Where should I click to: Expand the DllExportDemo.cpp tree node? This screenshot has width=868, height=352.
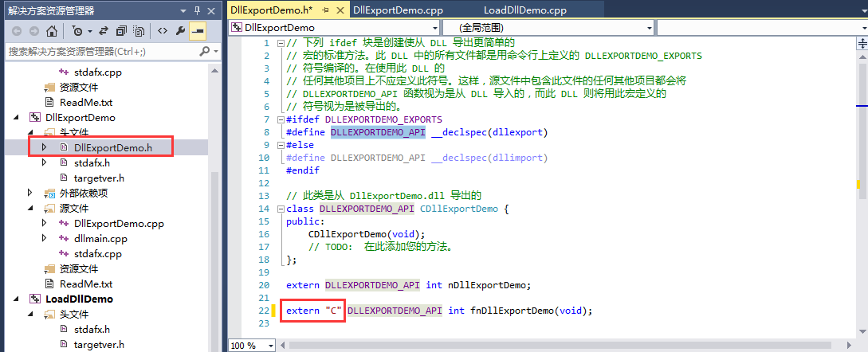coord(45,224)
